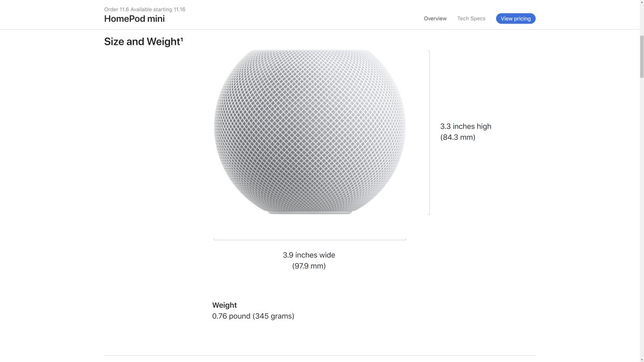
Task: Click the vertical height measurement line
Action: (429, 132)
